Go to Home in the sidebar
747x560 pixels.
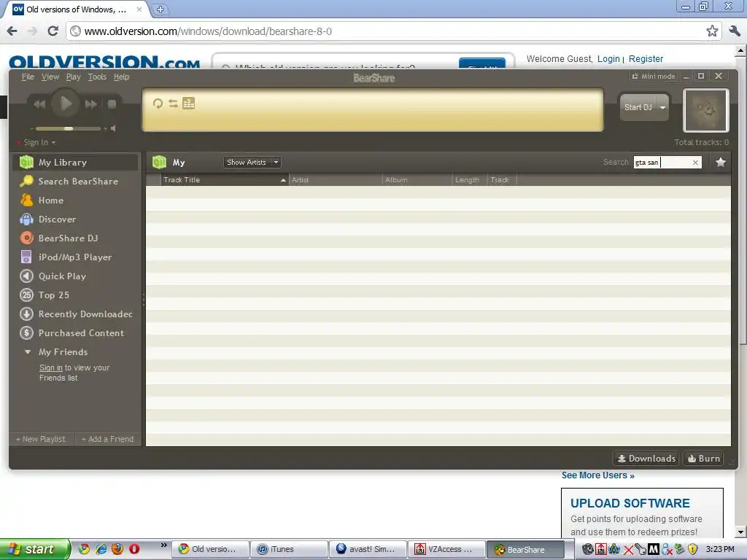(75, 201)
